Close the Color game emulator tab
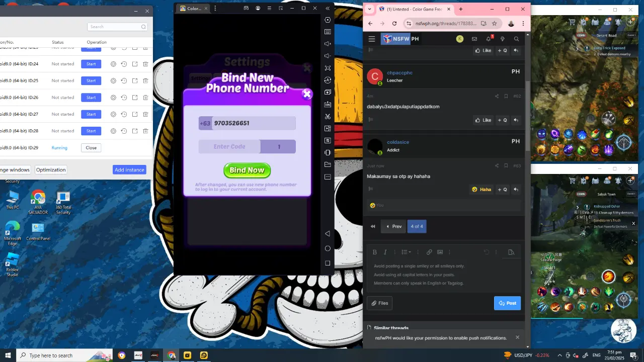 point(205,8)
